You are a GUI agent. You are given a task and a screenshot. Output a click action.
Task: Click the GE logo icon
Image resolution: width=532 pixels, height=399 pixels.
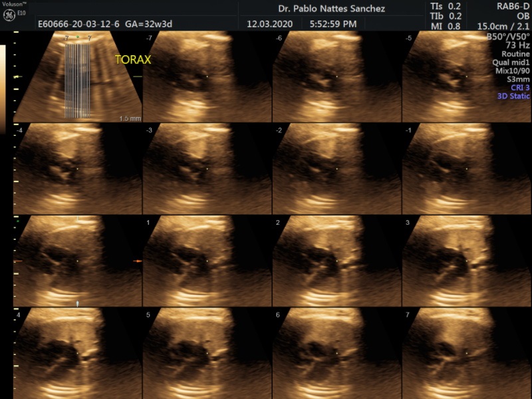pyautogui.click(x=9, y=14)
